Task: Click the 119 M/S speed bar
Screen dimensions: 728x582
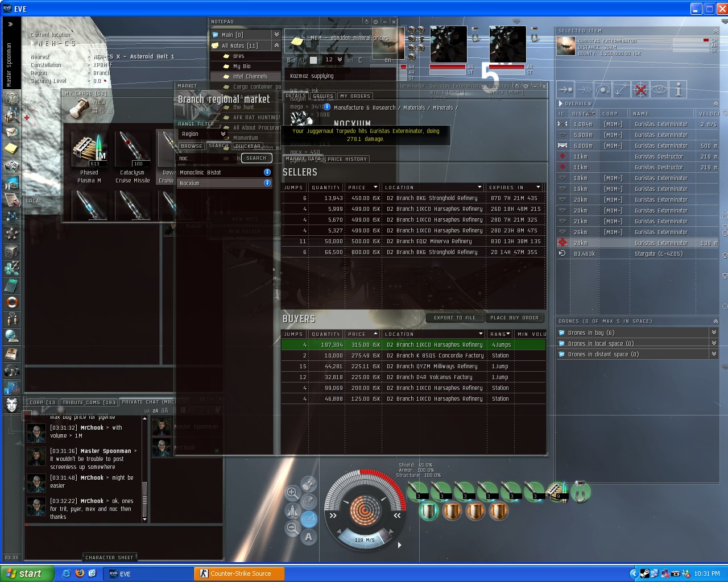Action: point(366,539)
